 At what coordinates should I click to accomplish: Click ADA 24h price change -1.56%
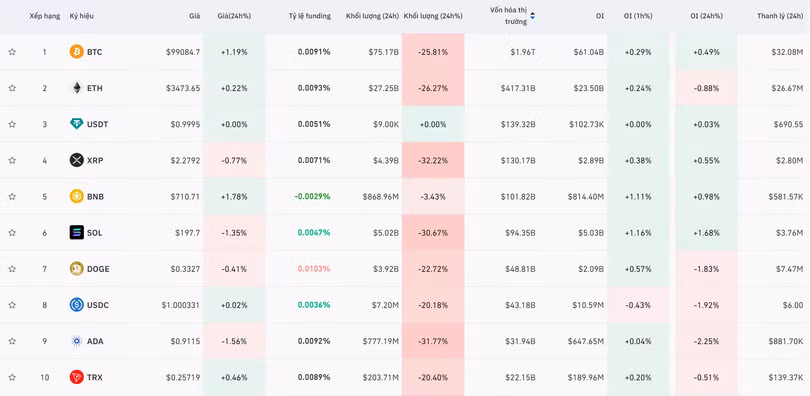click(x=234, y=341)
